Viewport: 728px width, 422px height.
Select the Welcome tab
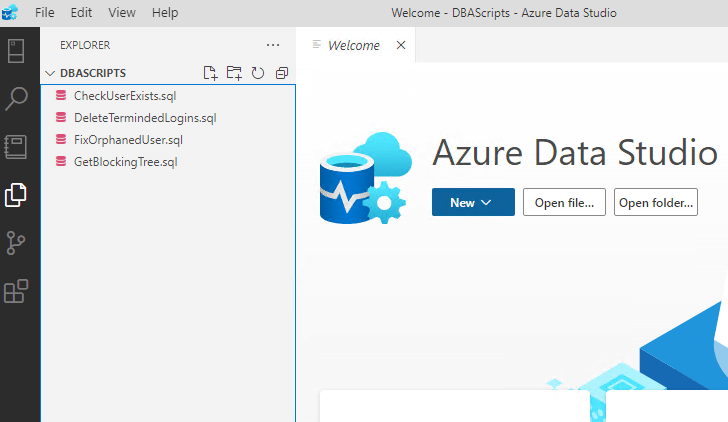click(x=354, y=45)
